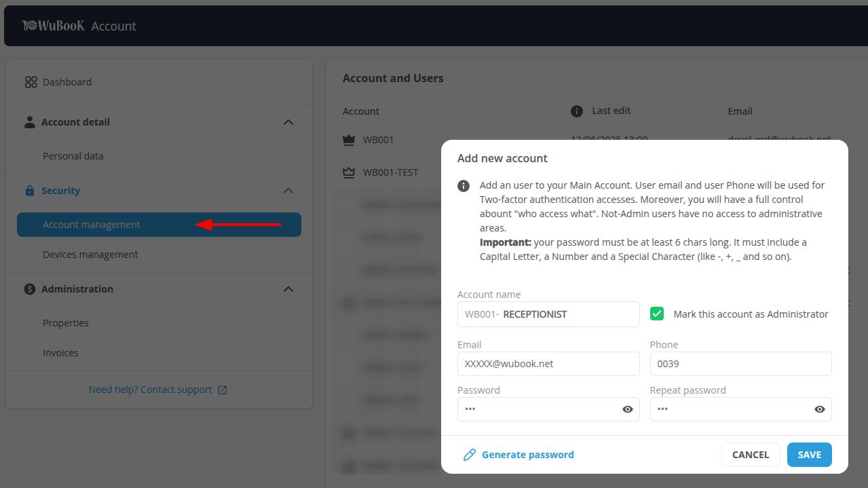
Task: Collapse the Administration section chevron
Action: pos(288,289)
